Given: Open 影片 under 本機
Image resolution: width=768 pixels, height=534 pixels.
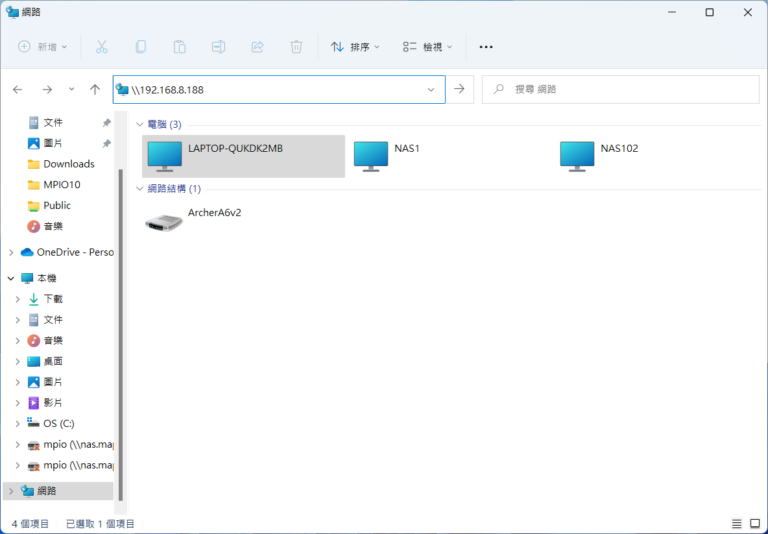Looking at the screenshot, I should pyautogui.click(x=45, y=403).
